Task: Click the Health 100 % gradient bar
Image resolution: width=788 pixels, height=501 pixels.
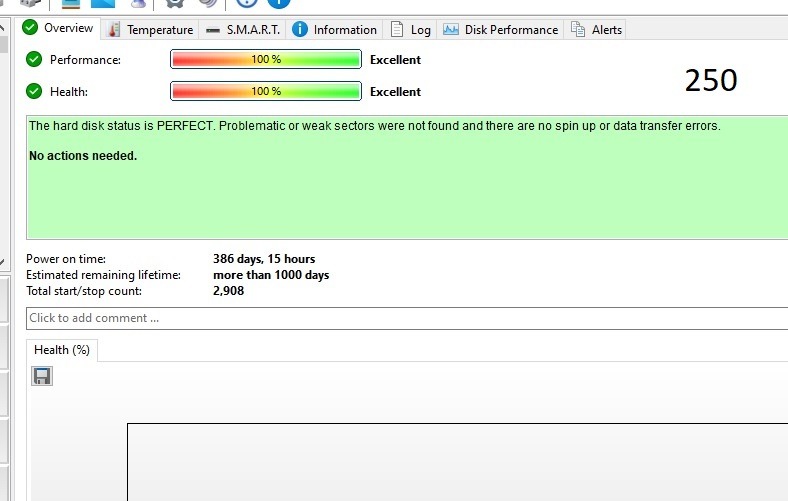Action: 265,91
